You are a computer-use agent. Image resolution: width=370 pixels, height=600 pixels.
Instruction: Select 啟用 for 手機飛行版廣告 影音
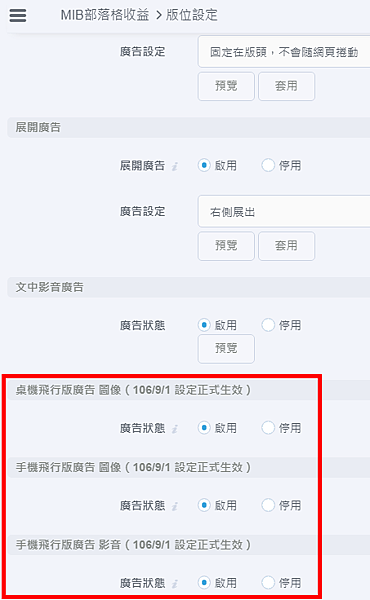point(204,583)
